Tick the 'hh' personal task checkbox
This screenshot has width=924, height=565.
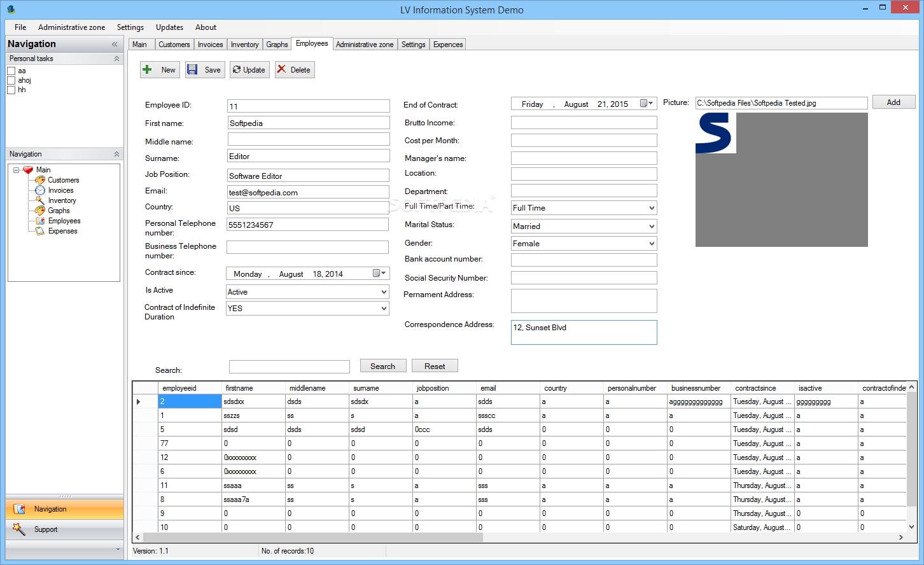click(x=11, y=90)
